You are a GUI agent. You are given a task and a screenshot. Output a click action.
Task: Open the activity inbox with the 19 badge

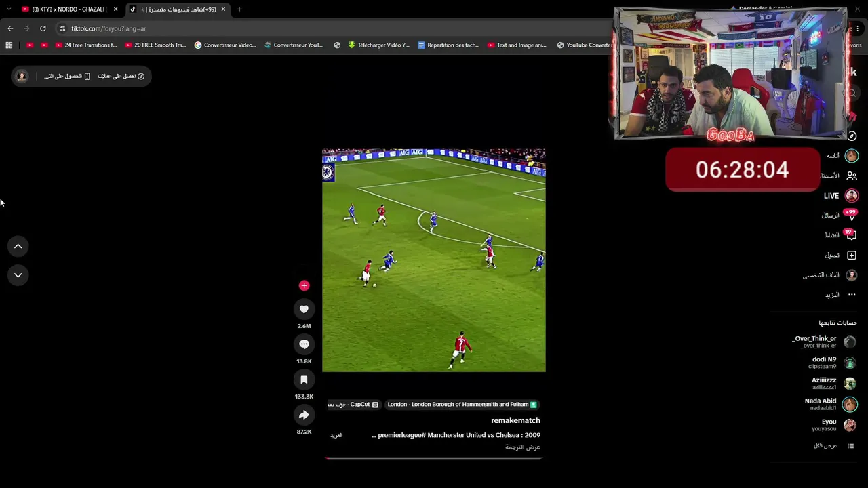850,235
